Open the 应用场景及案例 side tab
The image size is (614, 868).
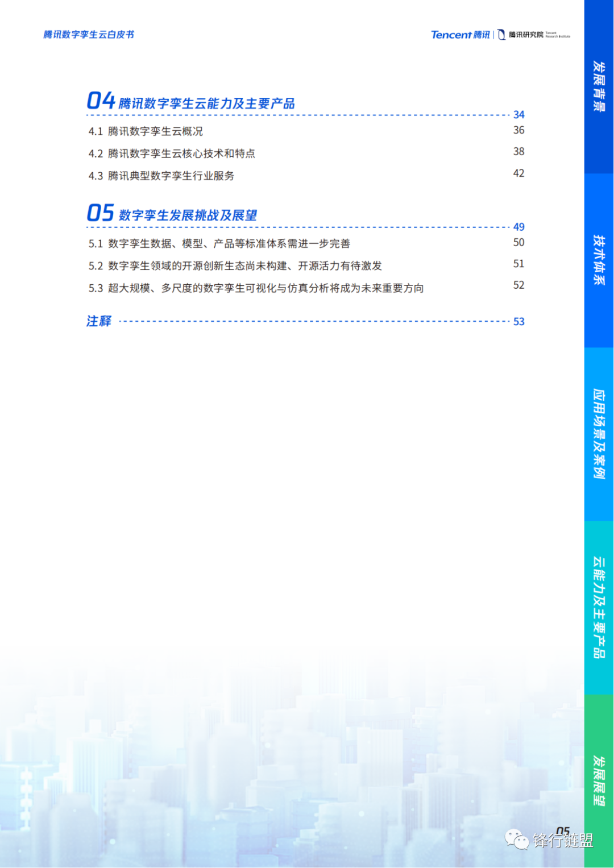tap(599, 434)
